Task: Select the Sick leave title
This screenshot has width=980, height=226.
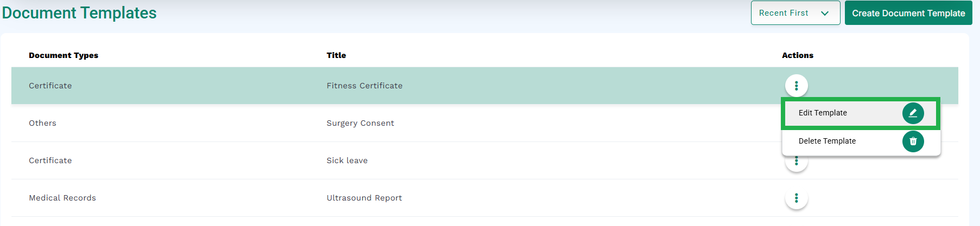Action: (x=347, y=160)
